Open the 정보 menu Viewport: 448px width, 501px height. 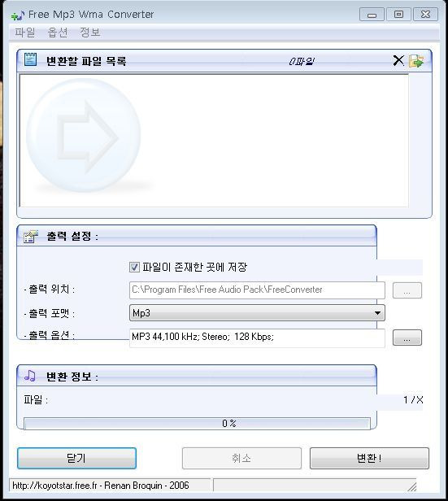click(x=90, y=33)
